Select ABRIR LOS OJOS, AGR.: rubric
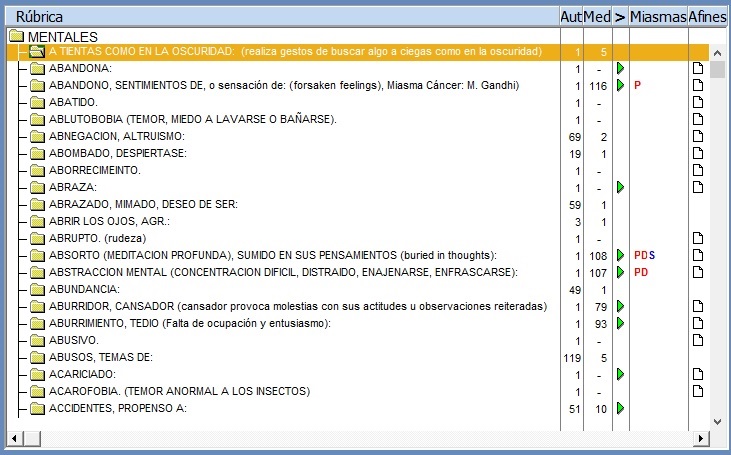Viewport: 731px width, 455px height. point(109,221)
